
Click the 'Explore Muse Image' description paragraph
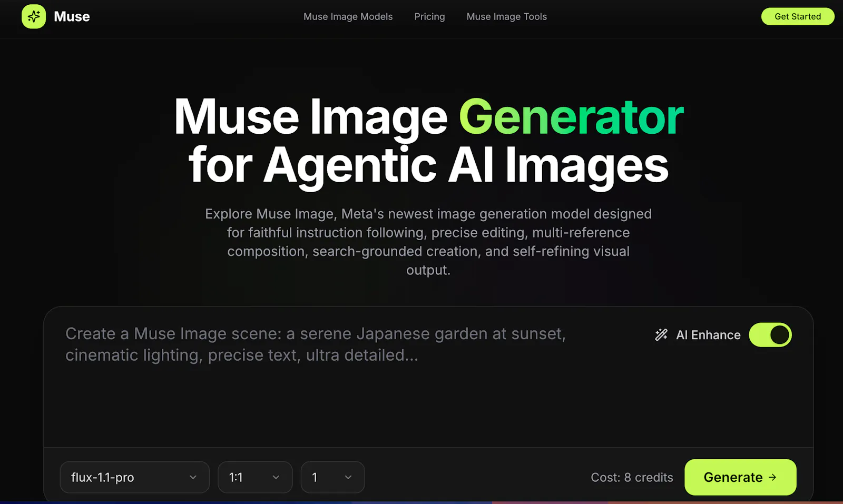428,242
